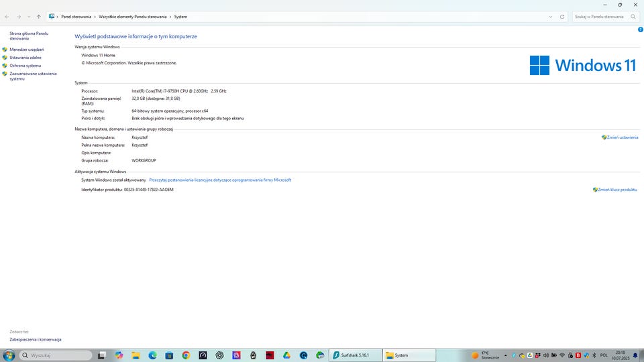Open File Explorer from the taskbar

(136, 355)
